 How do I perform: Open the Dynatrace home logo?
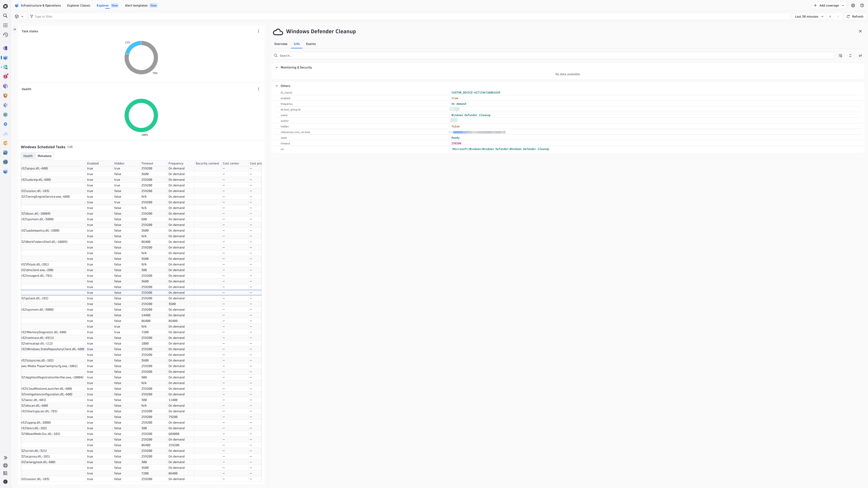tap(5, 6)
